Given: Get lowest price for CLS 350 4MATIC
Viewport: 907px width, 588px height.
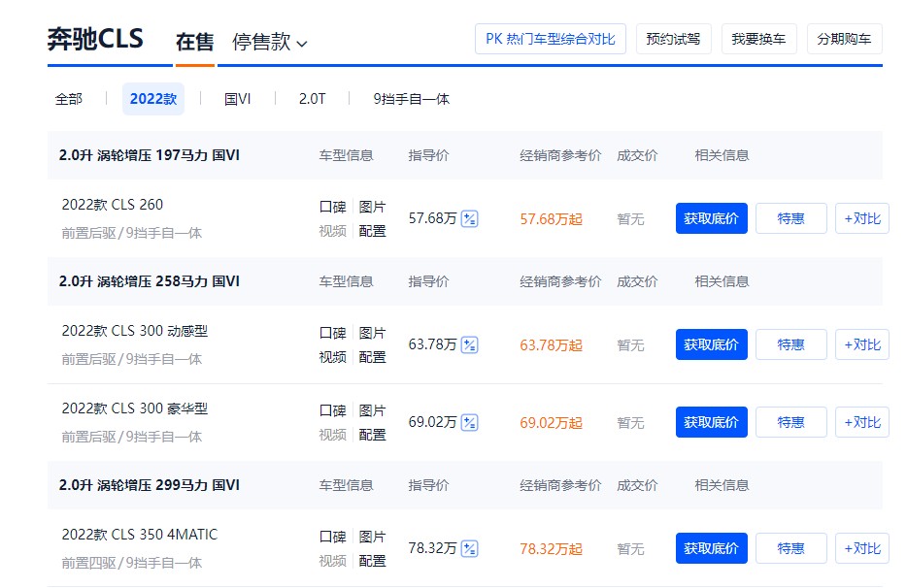Looking at the screenshot, I should pos(712,548).
